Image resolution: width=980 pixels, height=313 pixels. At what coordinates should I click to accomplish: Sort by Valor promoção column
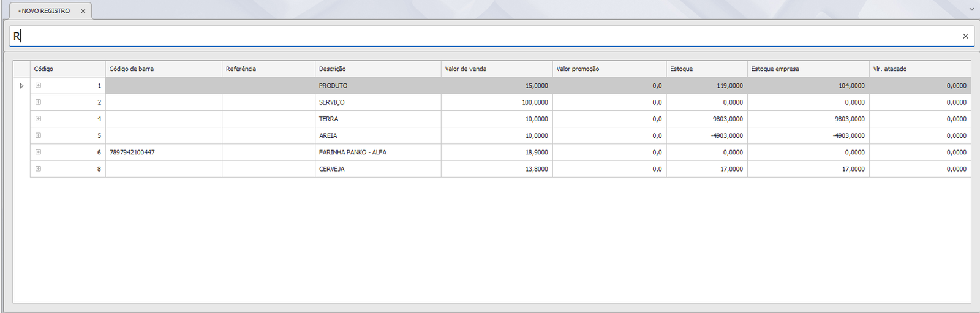[609, 69]
